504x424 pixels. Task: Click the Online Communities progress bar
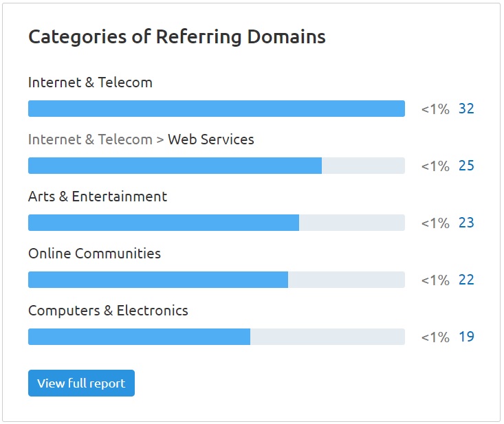(217, 280)
